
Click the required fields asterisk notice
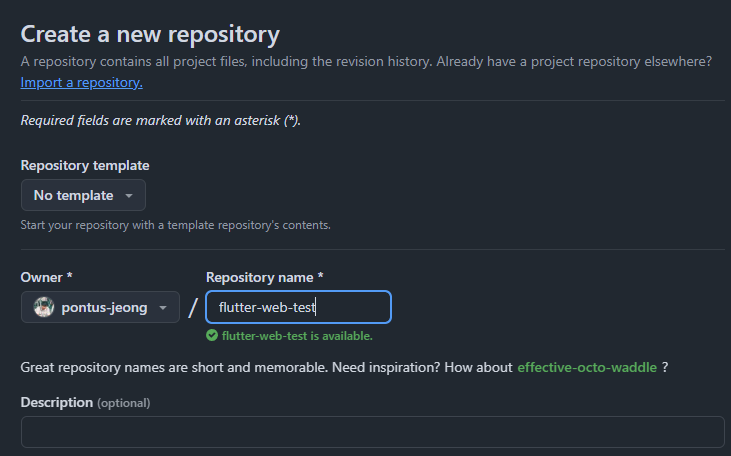click(x=161, y=120)
